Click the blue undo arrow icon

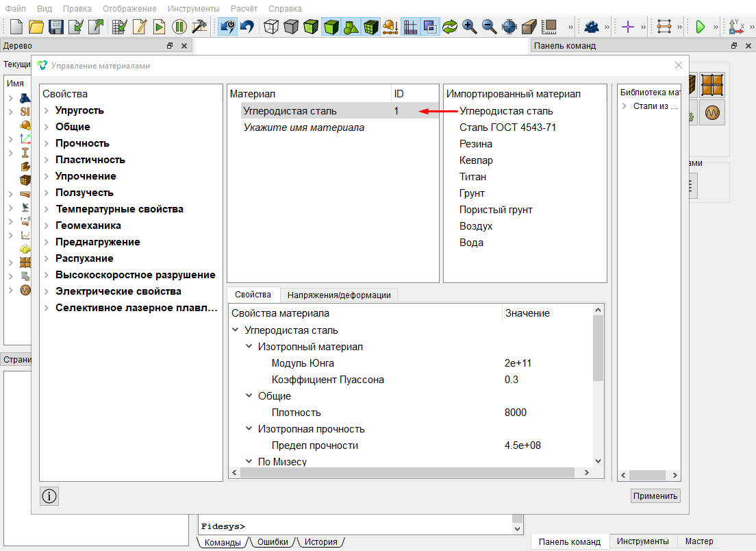point(248,27)
